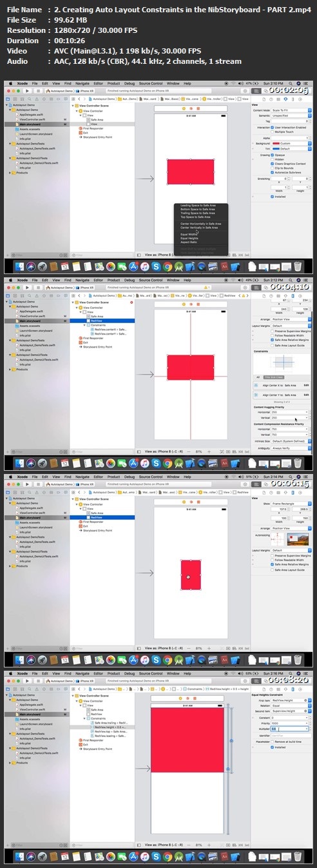Viewport: 317px width, 868px height.
Task: Open Finder dock icon in 00:04:10 frame
Action: coord(19,462)
